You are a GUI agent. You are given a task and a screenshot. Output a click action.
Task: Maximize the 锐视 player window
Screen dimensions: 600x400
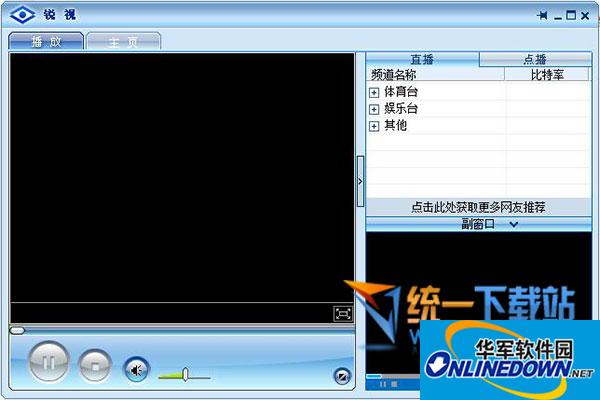[571, 15]
